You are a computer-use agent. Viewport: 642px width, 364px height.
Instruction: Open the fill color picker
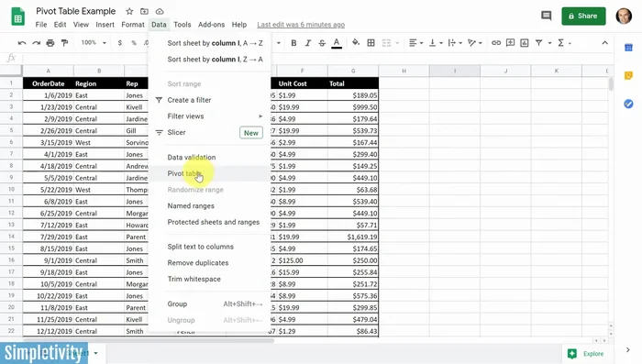(356, 42)
